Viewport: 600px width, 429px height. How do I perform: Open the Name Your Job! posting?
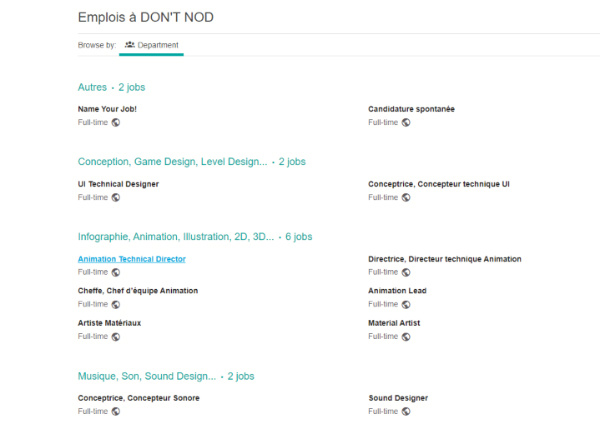107,108
